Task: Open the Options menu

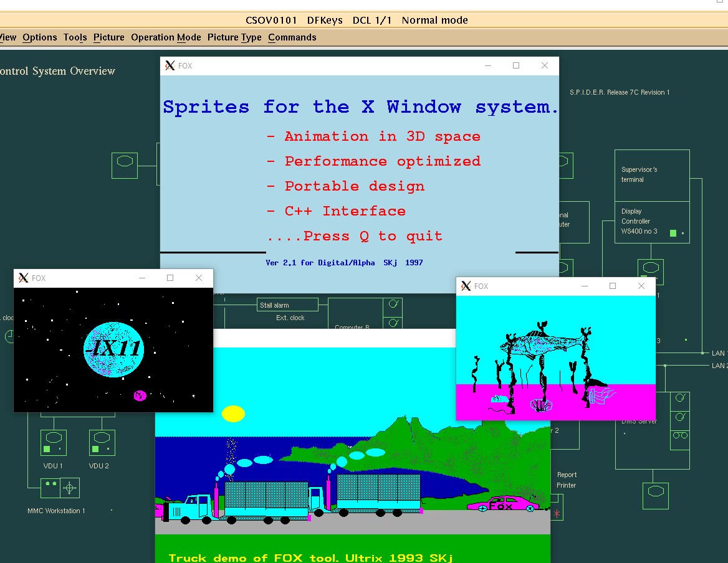Action: 39,37
